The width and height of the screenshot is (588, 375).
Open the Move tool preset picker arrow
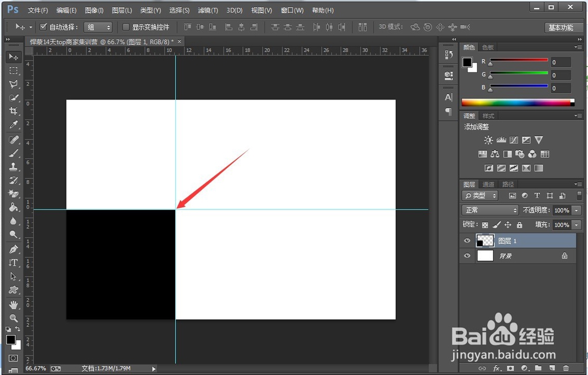pos(31,27)
